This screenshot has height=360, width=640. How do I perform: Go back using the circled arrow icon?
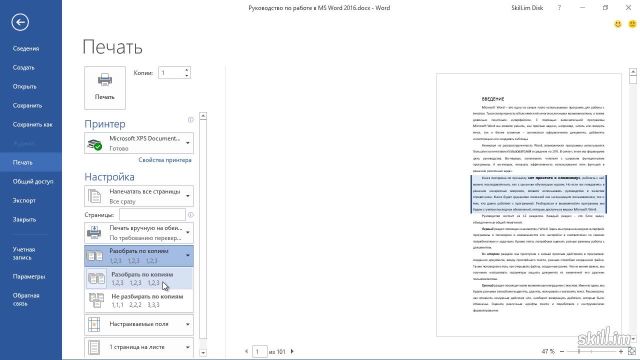click(20, 22)
